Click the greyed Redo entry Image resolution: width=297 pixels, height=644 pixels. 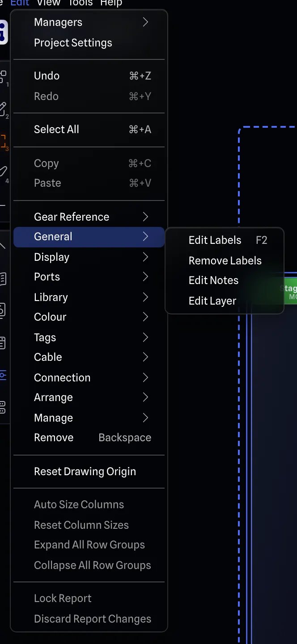(x=89, y=96)
